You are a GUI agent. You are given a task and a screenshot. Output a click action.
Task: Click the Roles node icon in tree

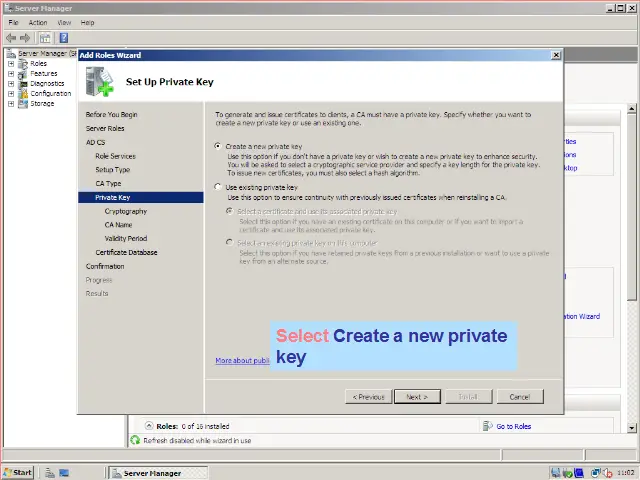23,64
